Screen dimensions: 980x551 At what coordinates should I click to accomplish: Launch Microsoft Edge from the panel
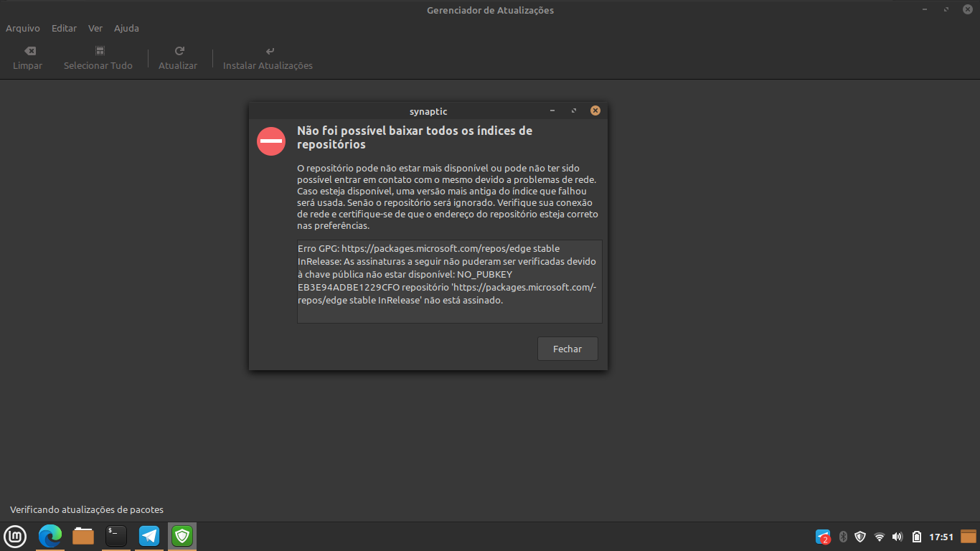click(x=50, y=536)
